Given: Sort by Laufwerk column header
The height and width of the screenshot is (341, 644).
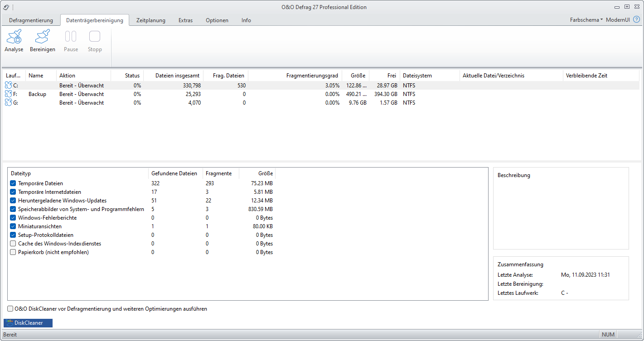Looking at the screenshot, I should (x=14, y=76).
